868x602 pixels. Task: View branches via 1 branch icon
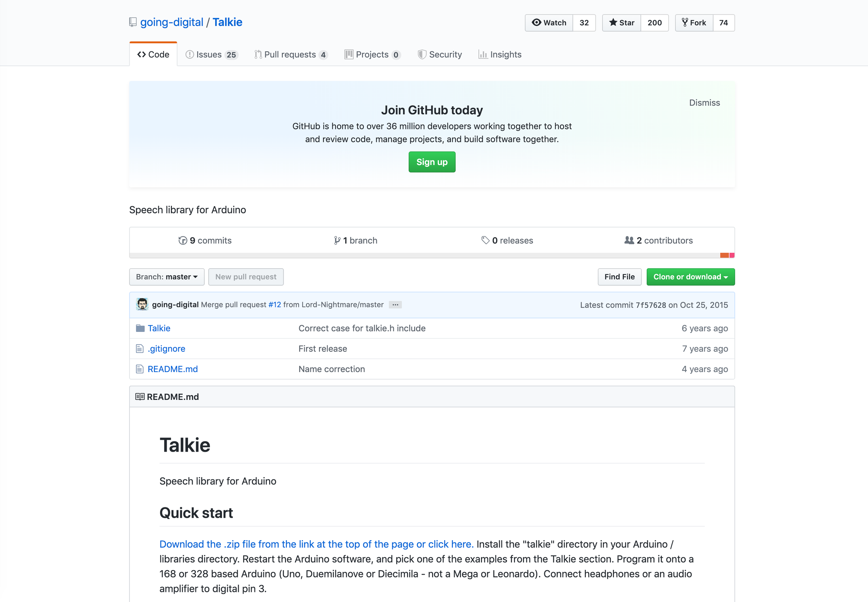(x=337, y=240)
